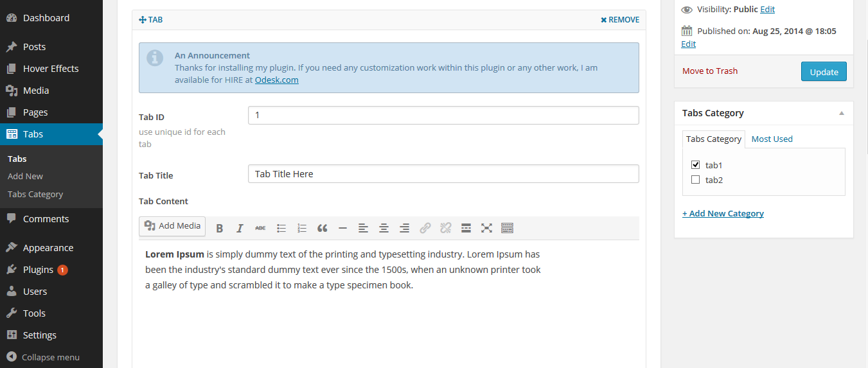Screen dimensions: 868x368
Task: Enable distraction-free fullscreen editor mode
Action: [486, 228]
